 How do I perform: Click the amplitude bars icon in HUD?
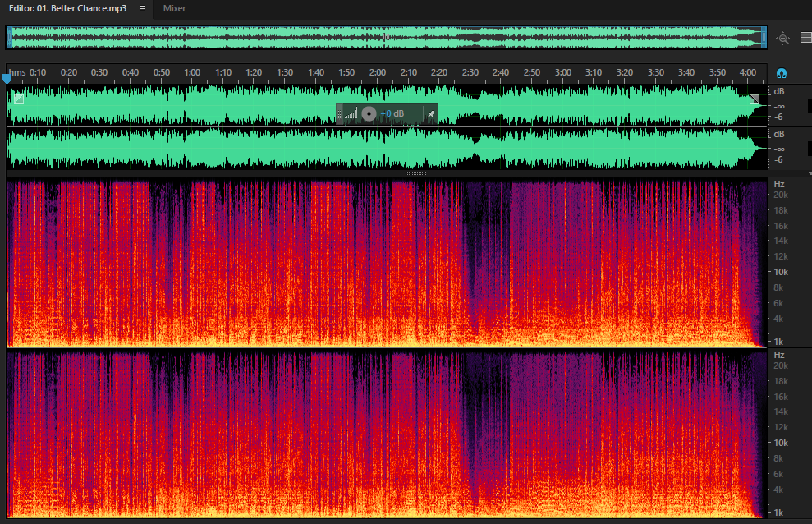[351, 113]
